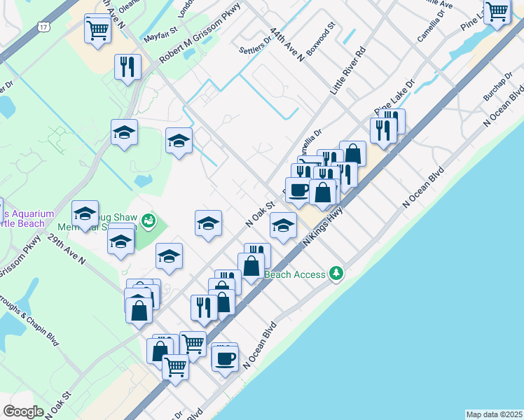Image resolution: width=524 pixels, height=420 pixels.
Task: Click the upper shopping cart marker near bottom
Action: (x=194, y=345)
